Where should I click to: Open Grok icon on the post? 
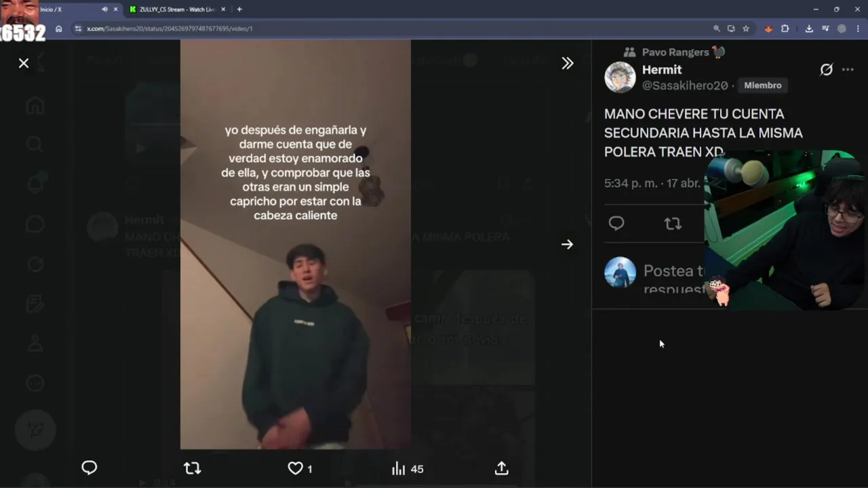[826, 70]
